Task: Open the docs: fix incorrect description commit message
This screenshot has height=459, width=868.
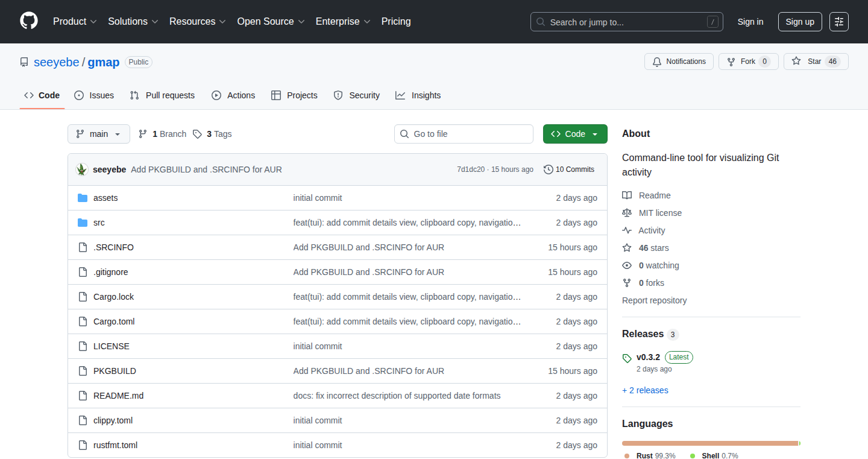Action: pyautogui.click(x=397, y=396)
